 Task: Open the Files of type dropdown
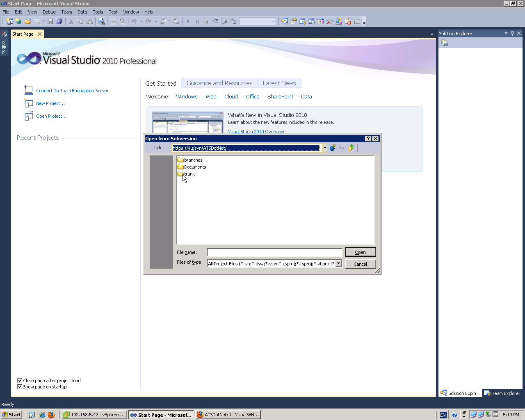click(x=339, y=263)
